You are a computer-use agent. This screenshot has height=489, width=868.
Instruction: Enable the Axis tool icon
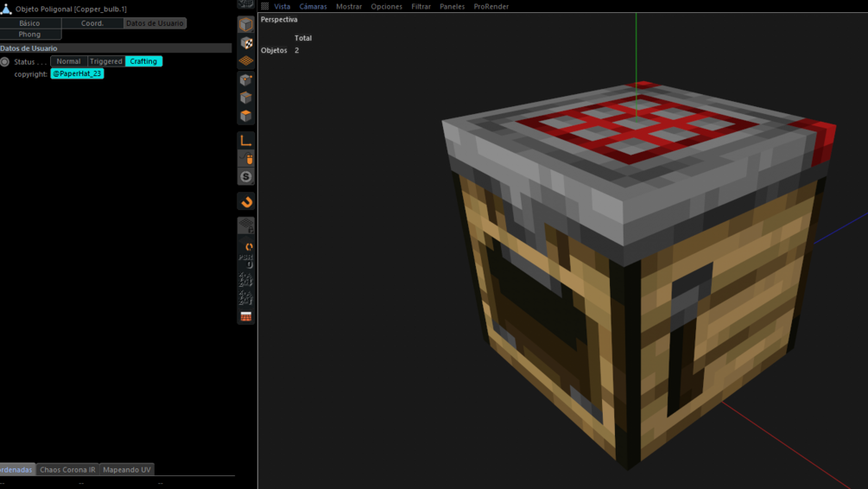point(246,141)
